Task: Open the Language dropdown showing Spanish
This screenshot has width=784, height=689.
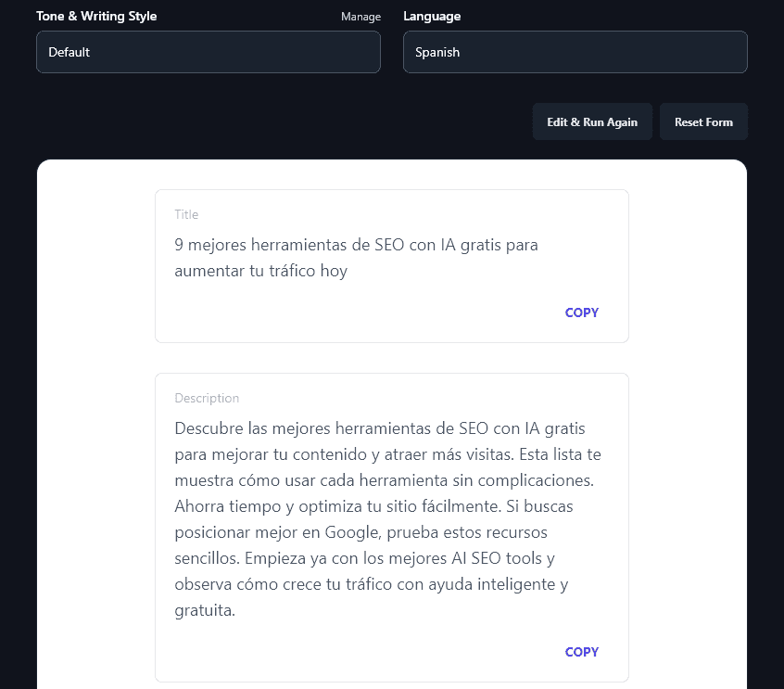Action: tap(575, 52)
